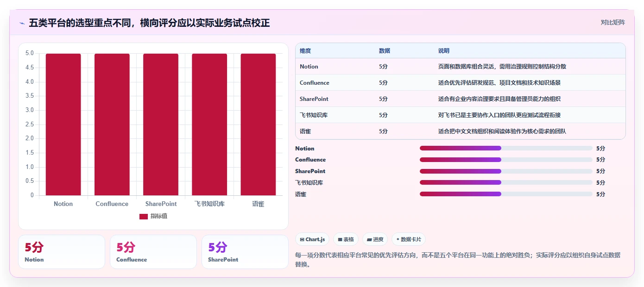Click description '适合优先评估研发规范、项目文档和技术知识场景'

pos(499,83)
